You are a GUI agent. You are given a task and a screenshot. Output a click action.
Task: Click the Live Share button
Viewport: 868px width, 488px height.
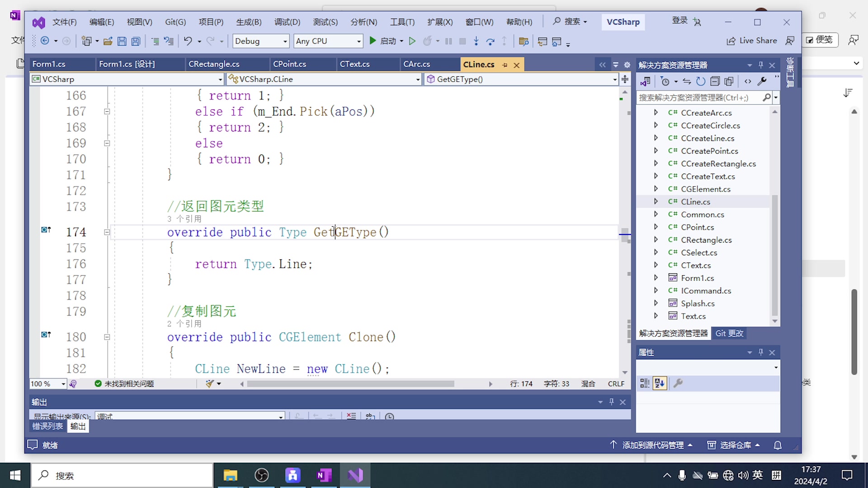tap(751, 41)
